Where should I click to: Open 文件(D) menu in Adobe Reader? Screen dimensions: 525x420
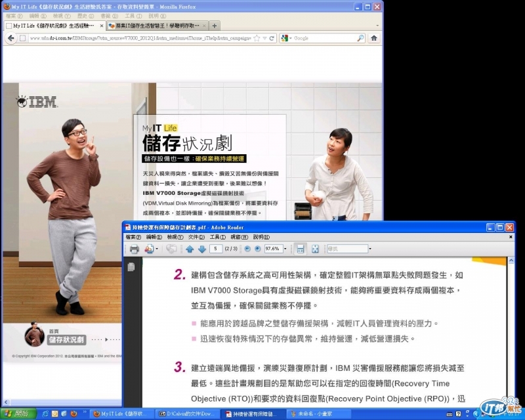click(196, 237)
